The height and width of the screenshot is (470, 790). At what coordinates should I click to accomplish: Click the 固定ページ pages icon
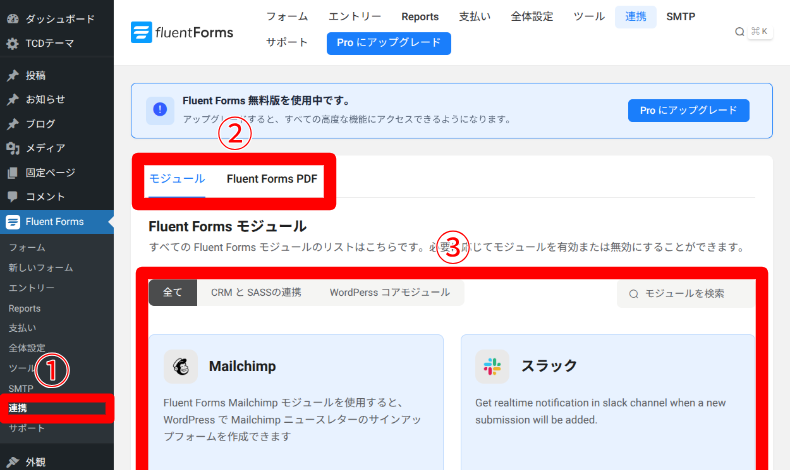click(x=13, y=173)
